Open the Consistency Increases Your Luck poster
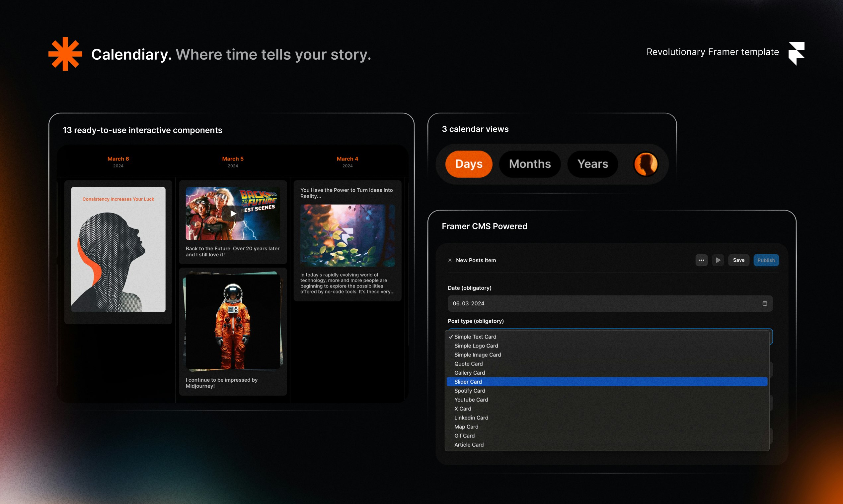 click(x=118, y=250)
